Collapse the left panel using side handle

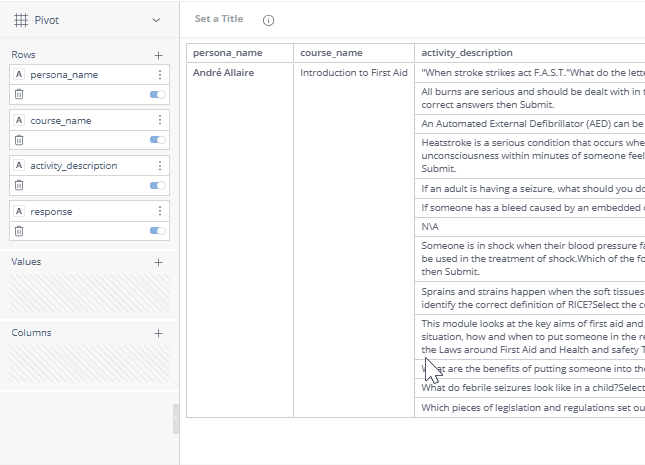click(x=176, y=418)
